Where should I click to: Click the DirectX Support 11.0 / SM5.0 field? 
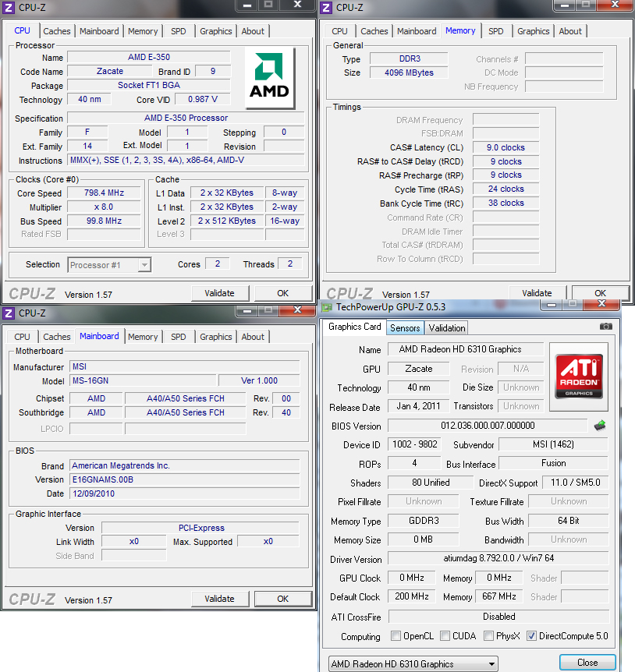pyautogui.click(x=576, y=483)
